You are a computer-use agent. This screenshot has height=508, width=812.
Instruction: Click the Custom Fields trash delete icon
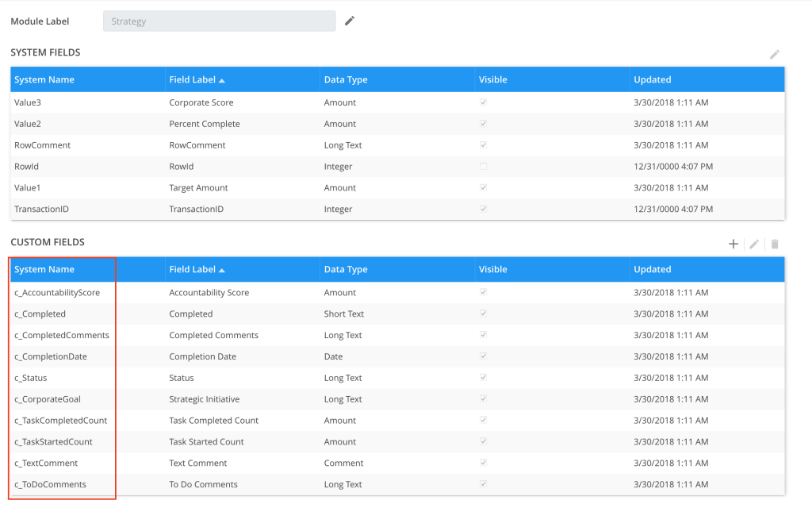coord(775,244)
